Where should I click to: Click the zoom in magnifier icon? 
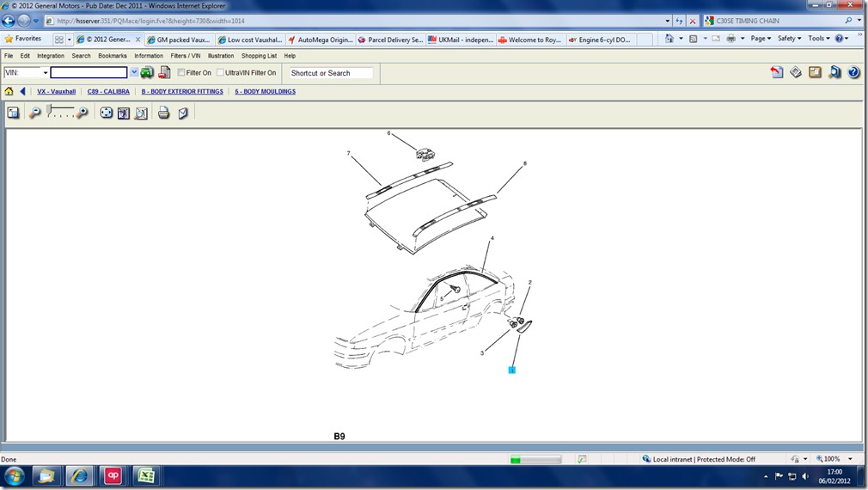click(83, 113)
